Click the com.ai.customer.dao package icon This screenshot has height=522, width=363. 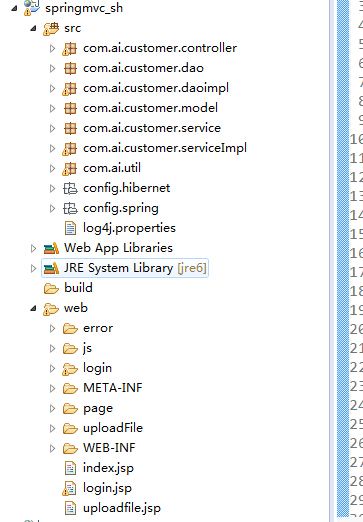70,68
